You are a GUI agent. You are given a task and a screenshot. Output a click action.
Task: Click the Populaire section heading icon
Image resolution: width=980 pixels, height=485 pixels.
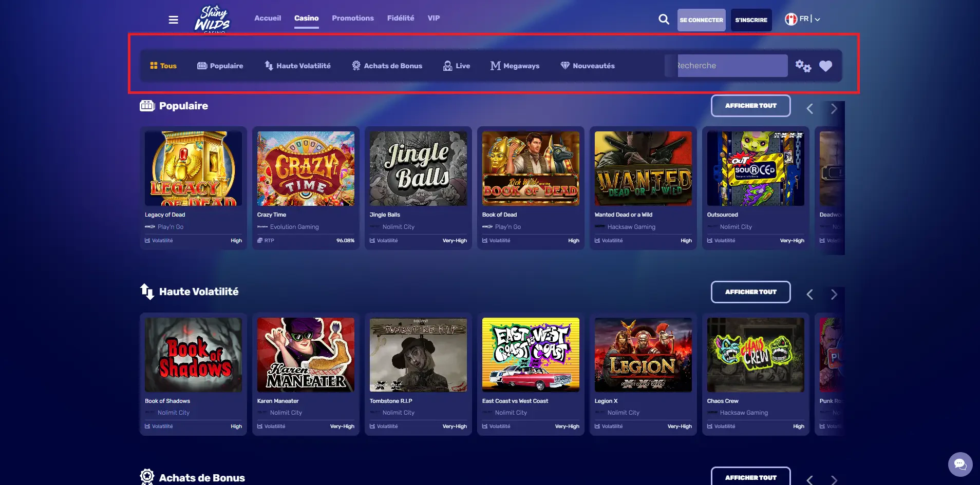click(x=147, y=106)
